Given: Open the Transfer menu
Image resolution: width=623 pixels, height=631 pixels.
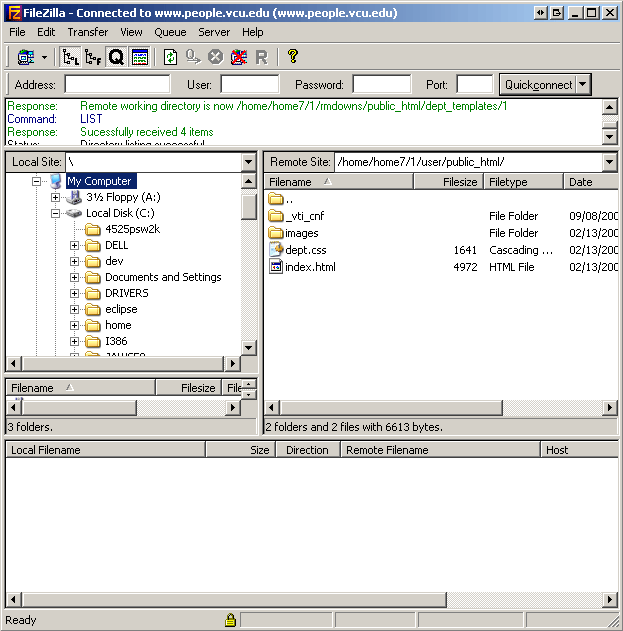Looking at the screenshot, I should click(88, 32).
